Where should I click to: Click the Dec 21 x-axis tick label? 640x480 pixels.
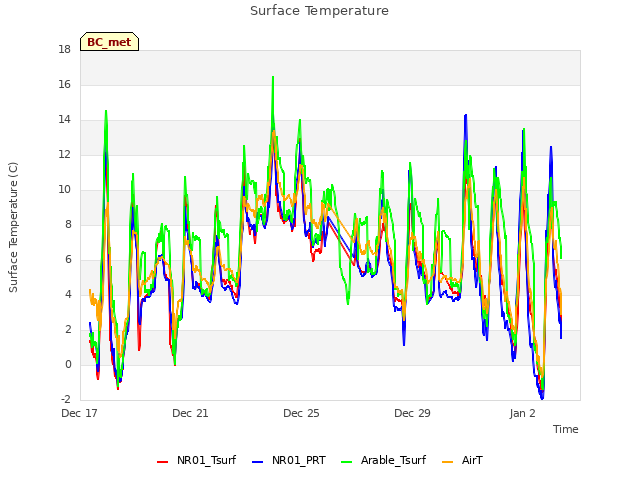click(x=190, y=413)
